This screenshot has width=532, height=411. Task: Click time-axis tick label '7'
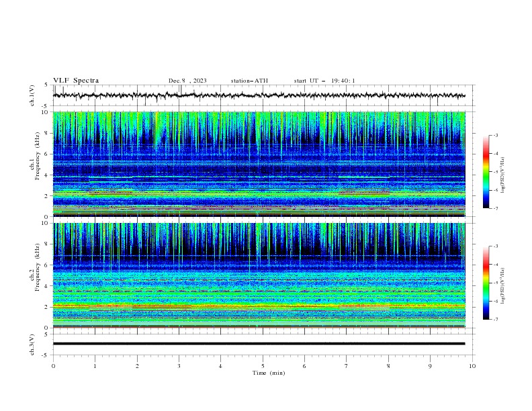click(347, 366)
